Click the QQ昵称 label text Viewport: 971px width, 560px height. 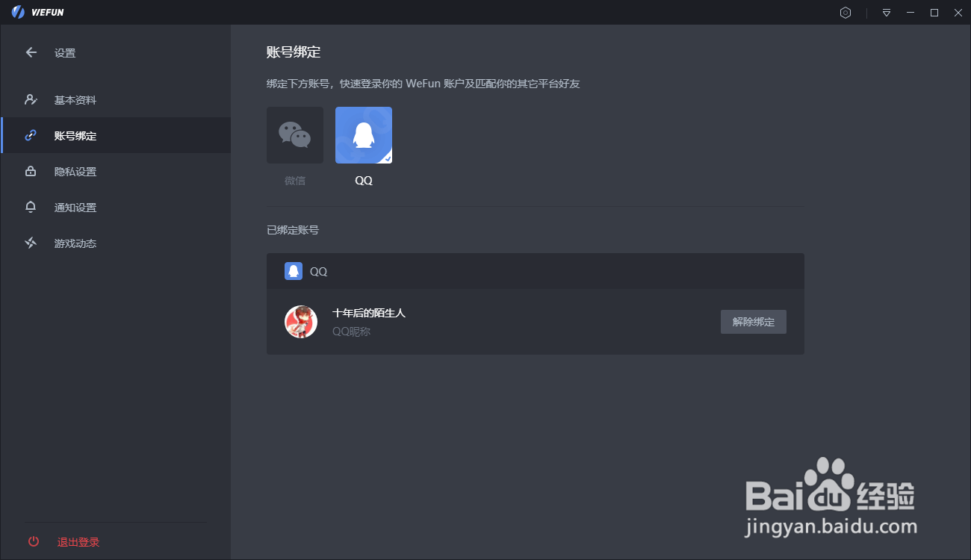tap(351, 332)
